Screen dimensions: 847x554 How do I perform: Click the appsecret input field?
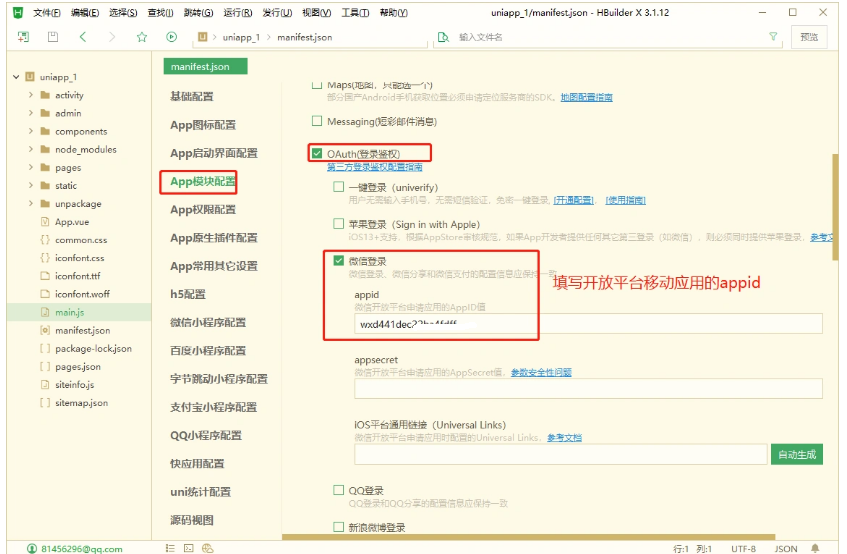(x=588, y=389)
